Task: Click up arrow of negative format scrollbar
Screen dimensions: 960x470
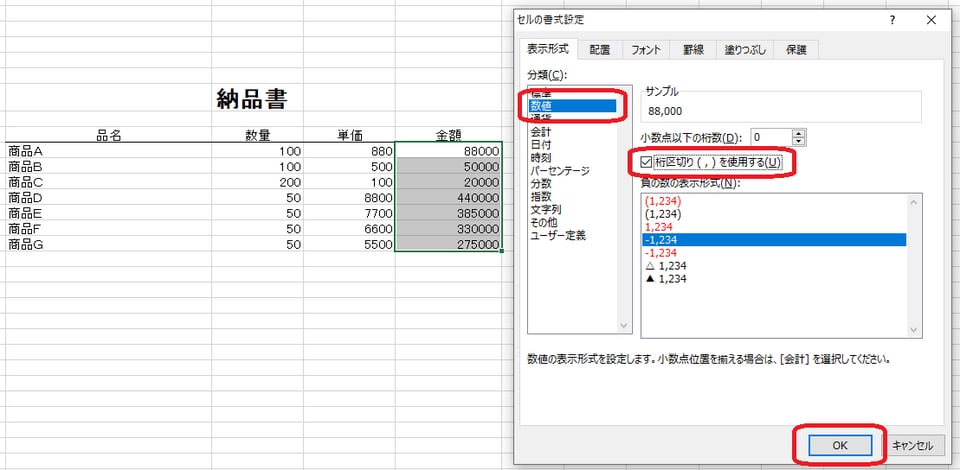Action: 915,202
